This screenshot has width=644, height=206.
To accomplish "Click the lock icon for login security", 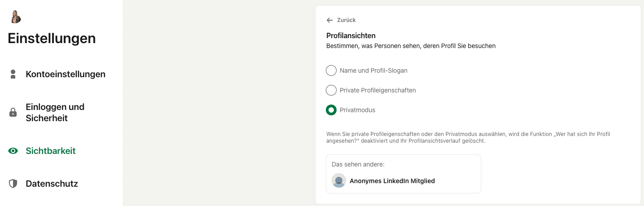I will [x=13, y=113].
